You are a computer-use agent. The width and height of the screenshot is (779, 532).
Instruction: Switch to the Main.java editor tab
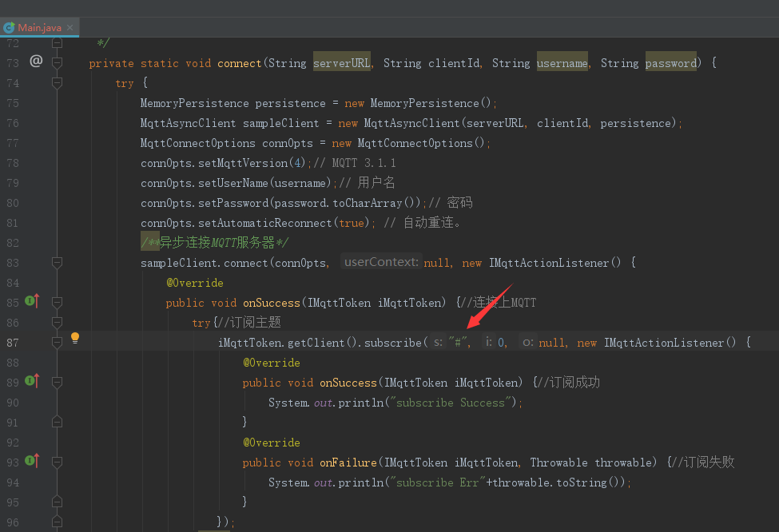point(39,28)
